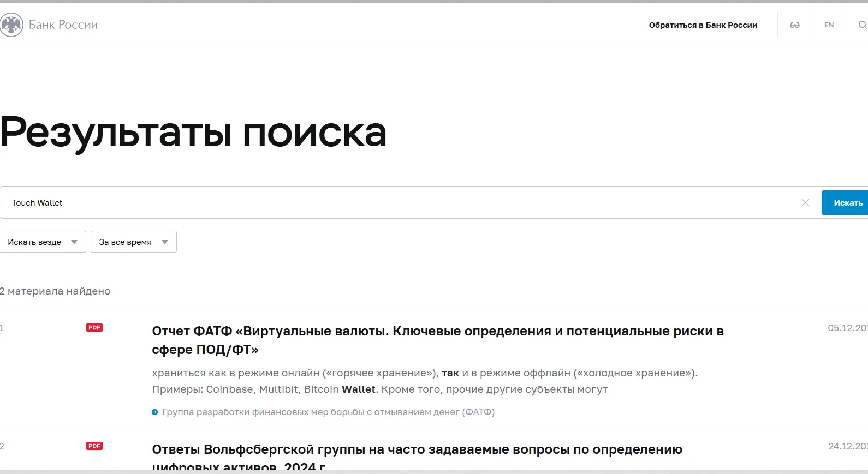This screenshot has width=868, height=474.
Task: Click 'Банк России' header text logo
Action: pos(63,25)
